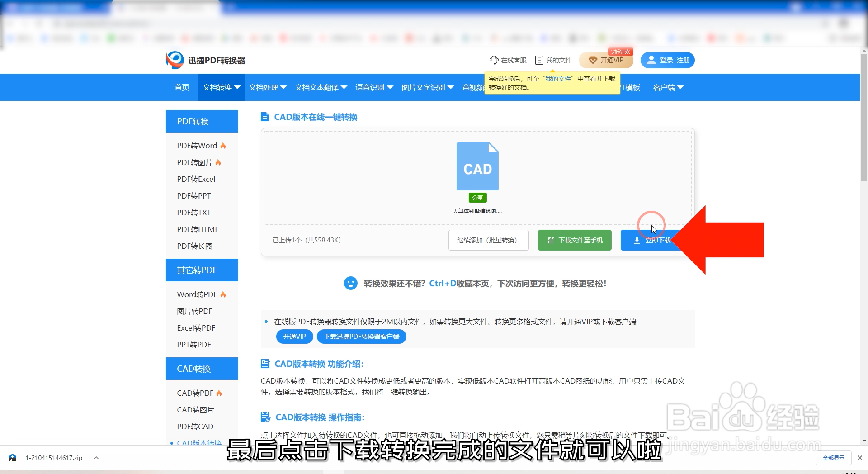
Task: Click the 功能介绍 section icon
Action: tap(265, 364)
